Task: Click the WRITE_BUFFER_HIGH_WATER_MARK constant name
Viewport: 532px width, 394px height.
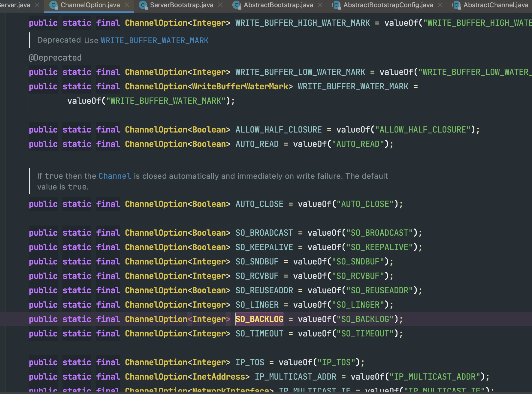Action: click(x=303, y=23)
